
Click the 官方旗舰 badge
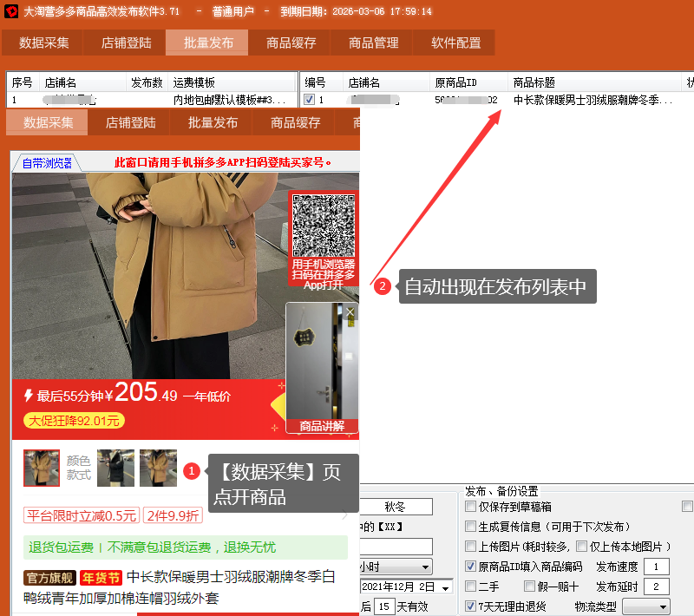[49, 578]
